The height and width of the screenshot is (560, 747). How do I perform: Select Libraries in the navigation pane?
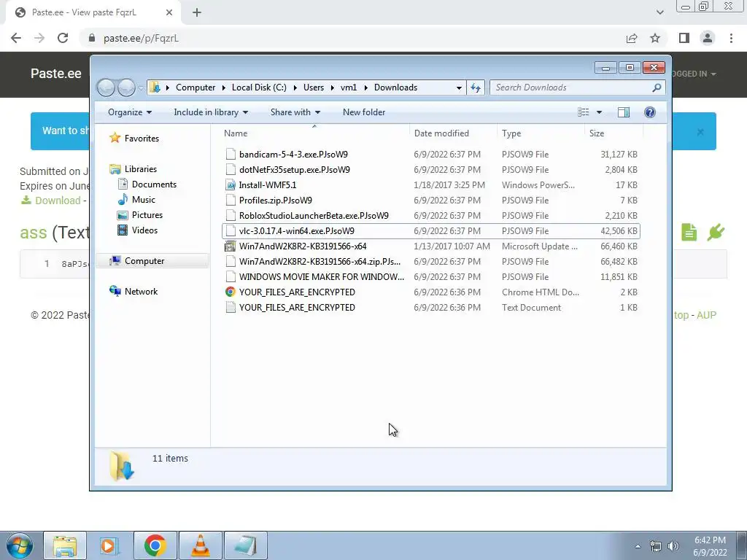[x=141, y=169]
